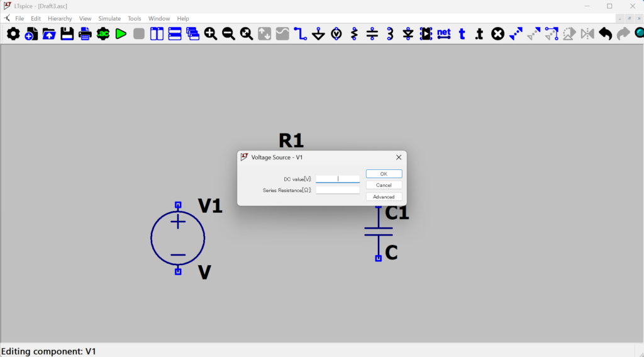Viewport: 644px width, 357px height.
Task: Open the Hierarchy menu
Action: coord(60,19)
